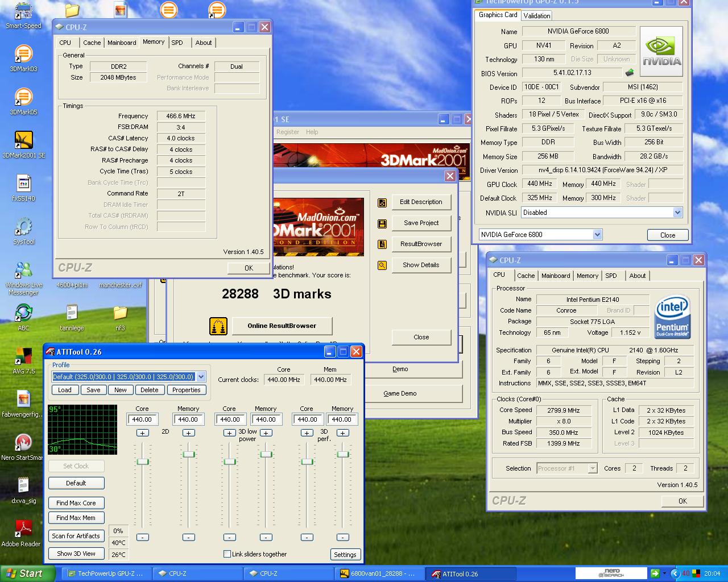This screenshot has width=728, height=582.
Task: Open the GeForce 6800 card selector dropdown
Action: [597, 234]
